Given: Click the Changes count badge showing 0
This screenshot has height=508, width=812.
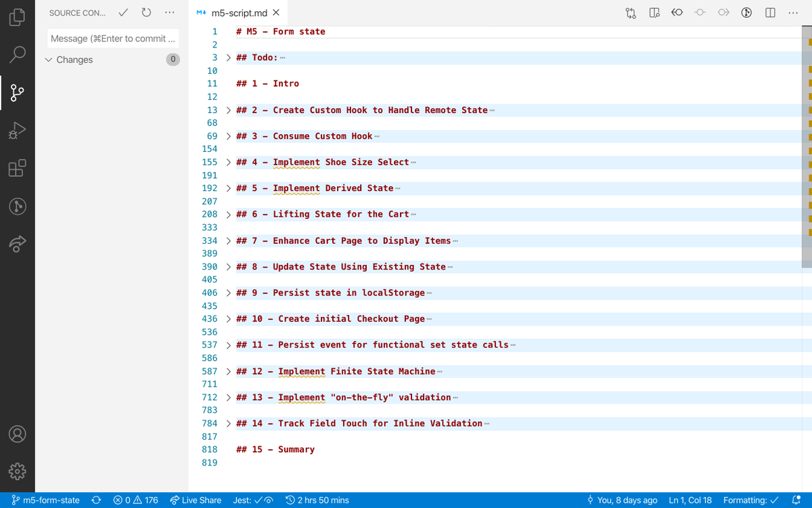Looking at the screenshot, I should [173, 60].
